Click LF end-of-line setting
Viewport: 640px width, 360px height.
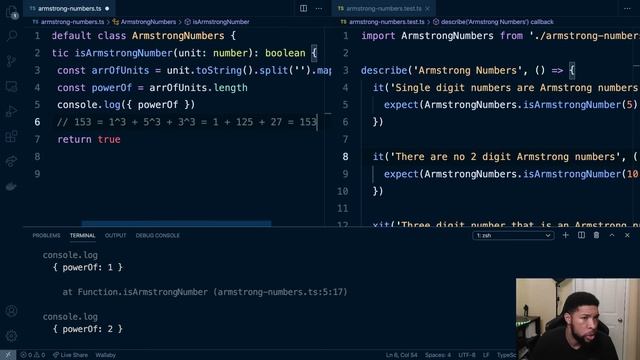click(486, 355)
